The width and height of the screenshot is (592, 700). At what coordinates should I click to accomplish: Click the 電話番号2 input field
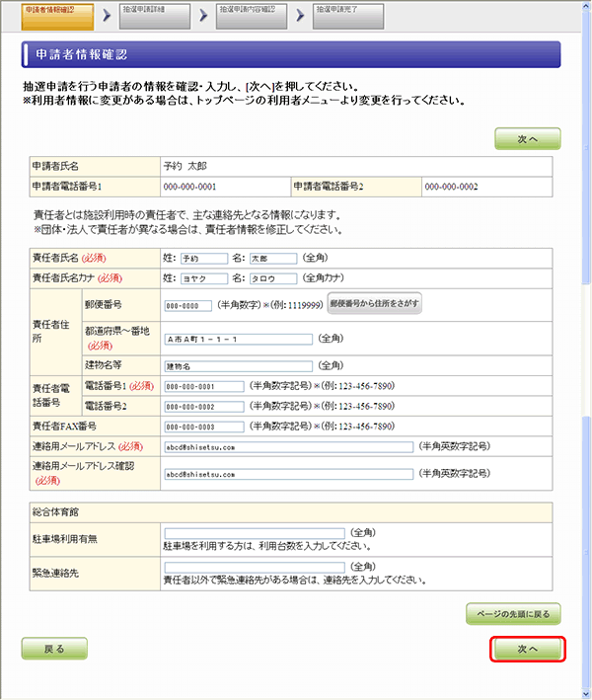(204, 407)
